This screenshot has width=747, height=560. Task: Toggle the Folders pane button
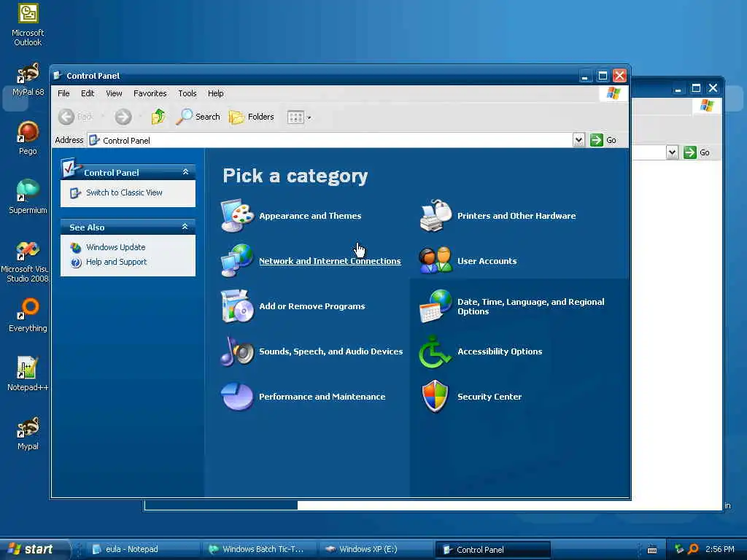click(252, 117)
